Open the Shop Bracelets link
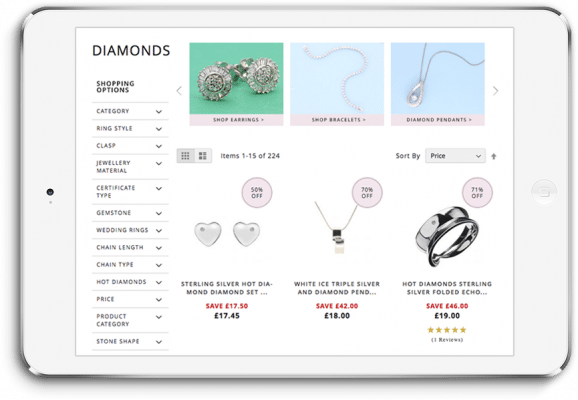Viewport: 578px width, 400px height. 337,120
